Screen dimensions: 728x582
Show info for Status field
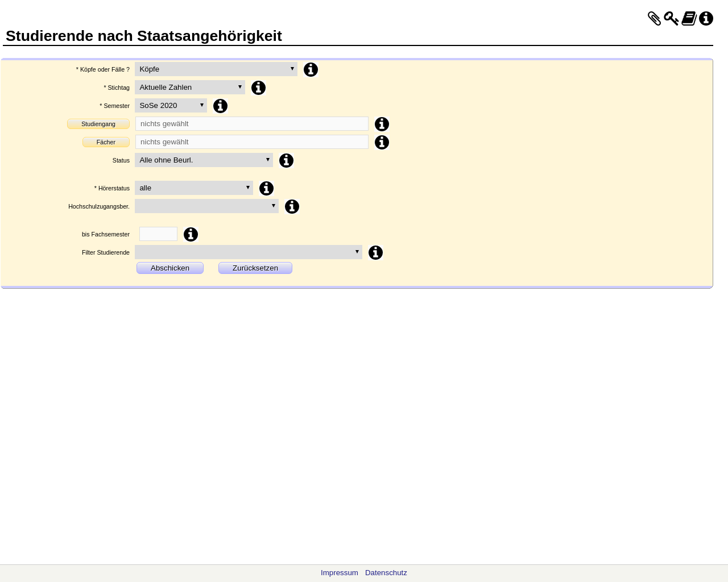[286, 160]
